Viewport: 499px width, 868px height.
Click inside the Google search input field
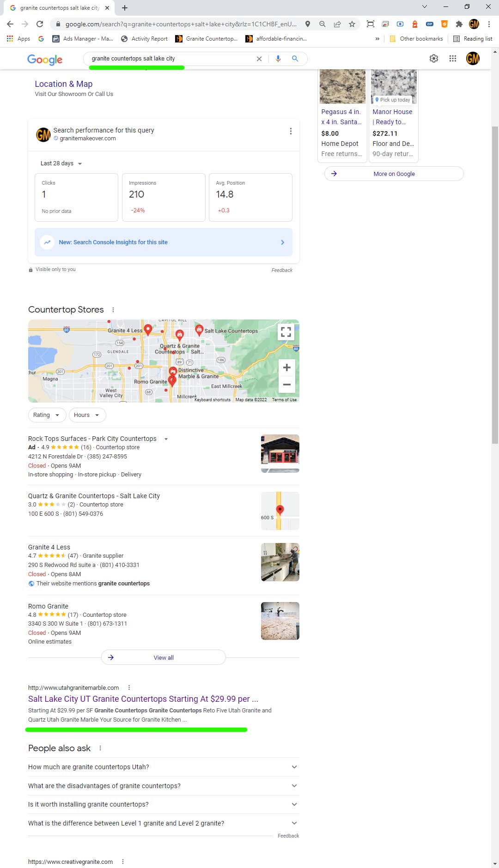coord(171,59)
